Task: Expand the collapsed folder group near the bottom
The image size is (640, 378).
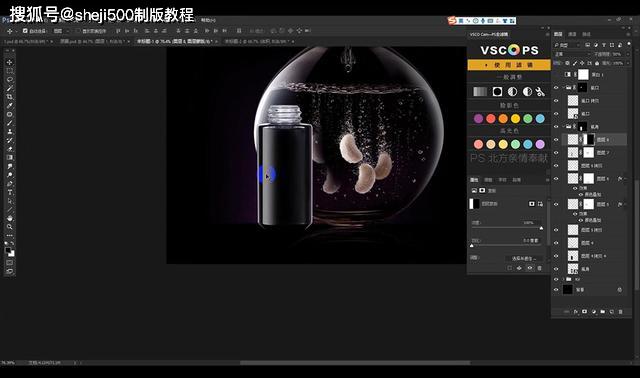Action: (x=564, y=279)
